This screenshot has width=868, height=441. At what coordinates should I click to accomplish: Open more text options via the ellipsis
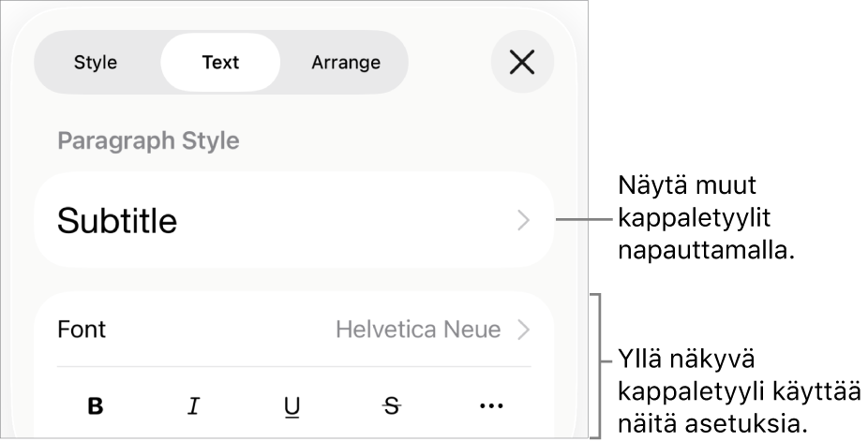[x=491, y=405]
